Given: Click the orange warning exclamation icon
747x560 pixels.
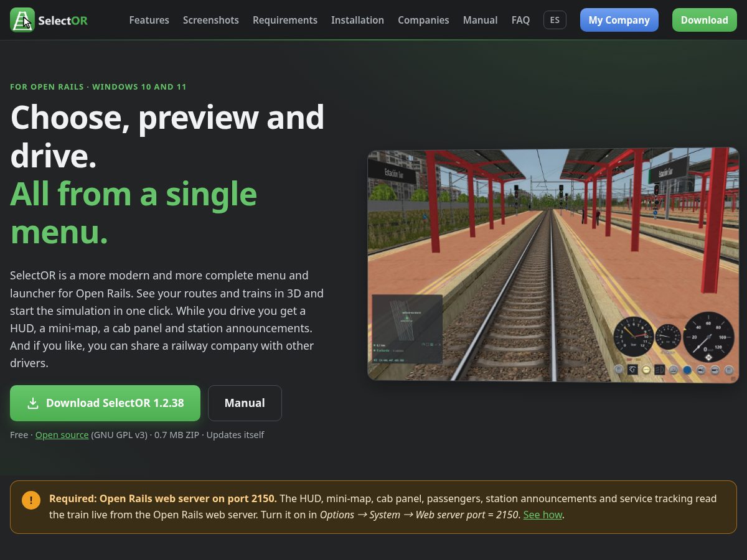Looking at the screenshot, I should 31,500.
